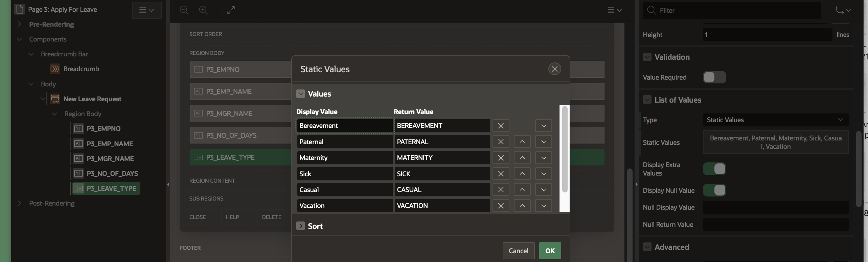Screen dimensions: 868x262
Task: Delete the Vacation static value row
Action: pos(501,206)
